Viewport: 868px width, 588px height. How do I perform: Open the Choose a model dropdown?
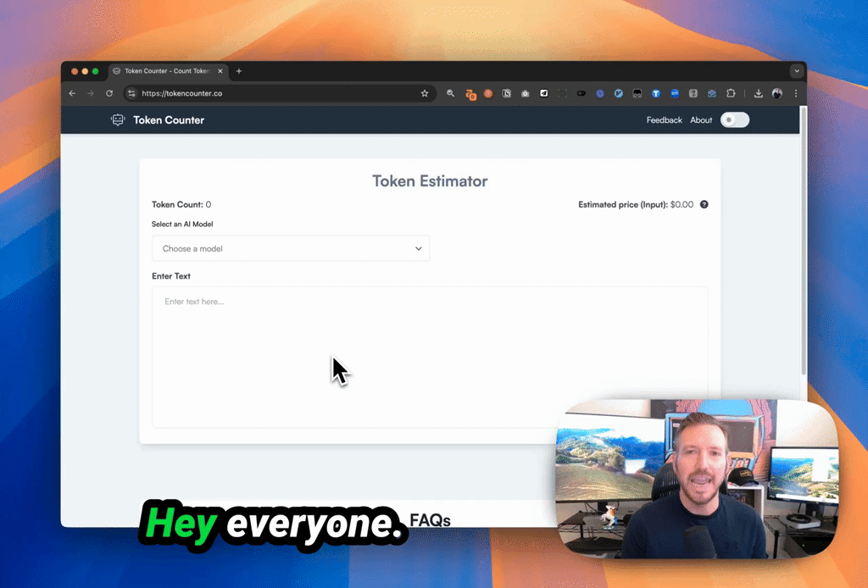291,248
